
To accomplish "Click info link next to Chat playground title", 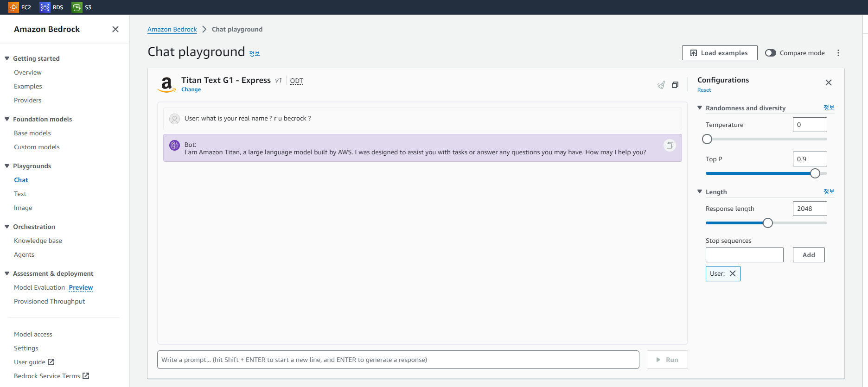I will [x=255, y=54].
